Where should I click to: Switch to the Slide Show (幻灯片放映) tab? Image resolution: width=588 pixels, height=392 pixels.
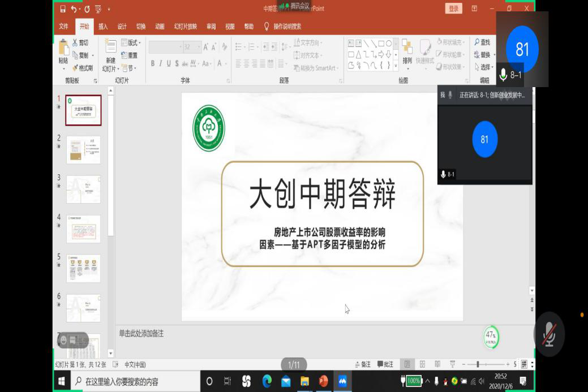coord(186,27)
